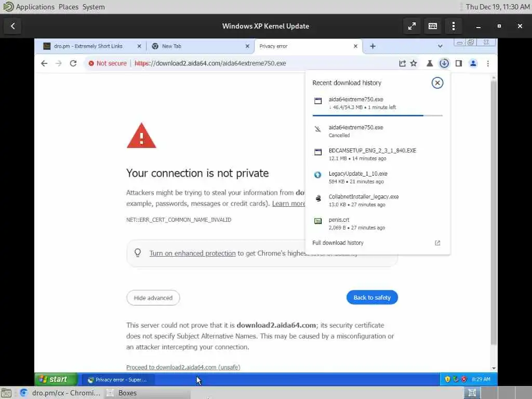Proceed to download2.aida64.com (unsafe) link
This screenshot has width=532, height=399.
click(x=183, y=367)
